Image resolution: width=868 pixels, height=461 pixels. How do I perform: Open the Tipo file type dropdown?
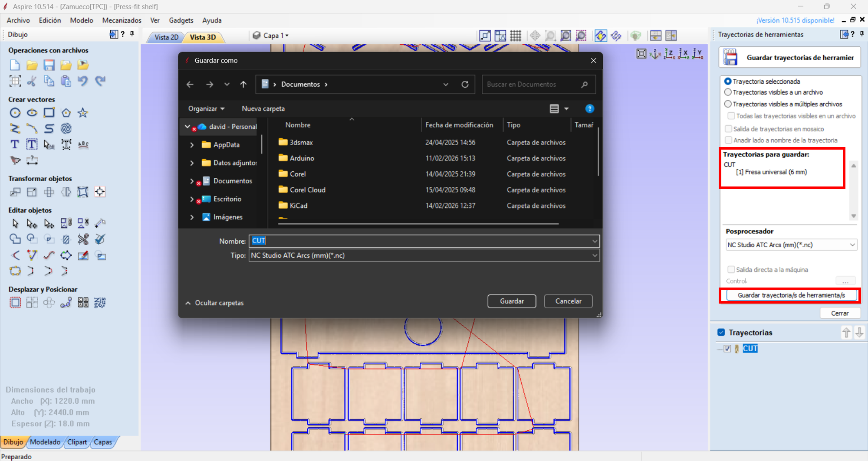click(x=424, y=255)
